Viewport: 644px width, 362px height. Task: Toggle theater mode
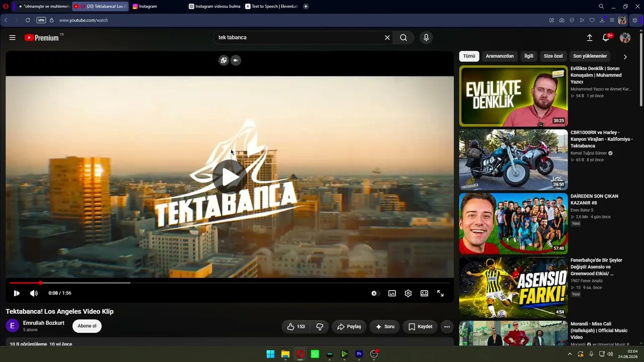tap(424, 293)
